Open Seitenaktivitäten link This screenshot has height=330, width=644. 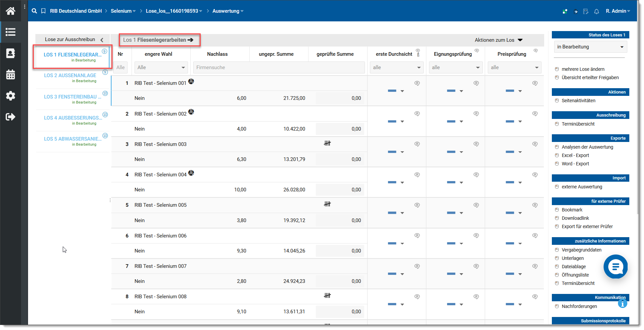pos(578,101)
